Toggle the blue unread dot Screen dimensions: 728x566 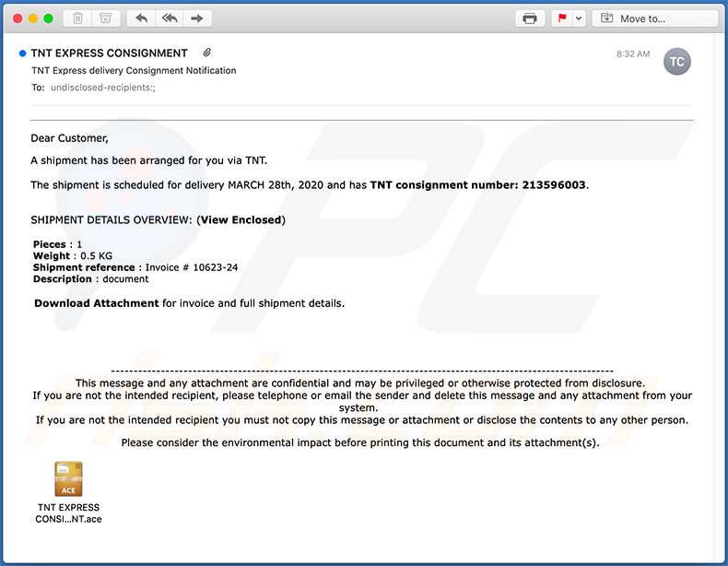coord(22,53)
